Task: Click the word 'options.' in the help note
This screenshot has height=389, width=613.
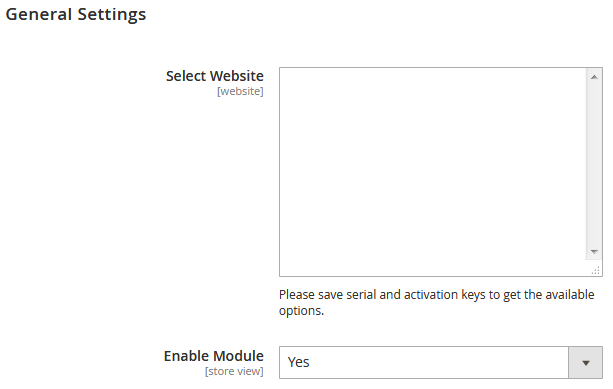Action: point(301,311)
